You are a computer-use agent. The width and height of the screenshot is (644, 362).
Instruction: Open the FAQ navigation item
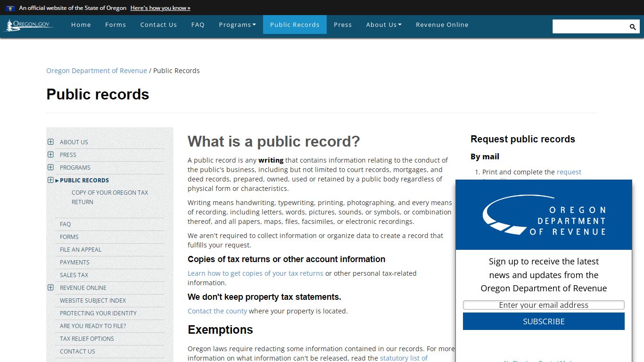coord(198,25)
